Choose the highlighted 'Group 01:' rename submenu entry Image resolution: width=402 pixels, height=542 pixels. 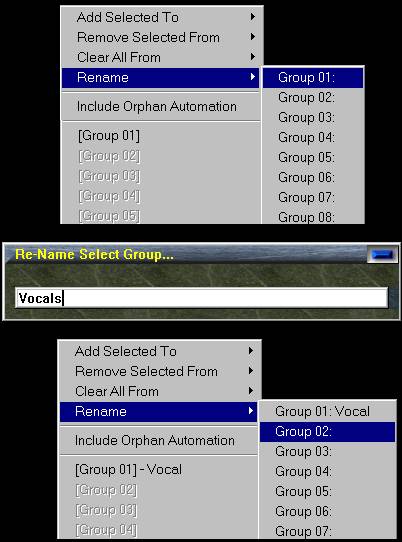pos(313,77)
